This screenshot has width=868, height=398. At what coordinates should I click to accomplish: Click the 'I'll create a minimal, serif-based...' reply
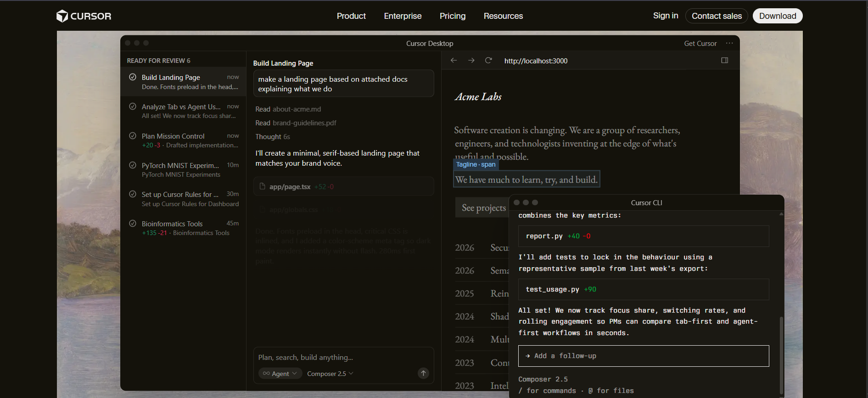pyautogui.click(x=337, y=158)
